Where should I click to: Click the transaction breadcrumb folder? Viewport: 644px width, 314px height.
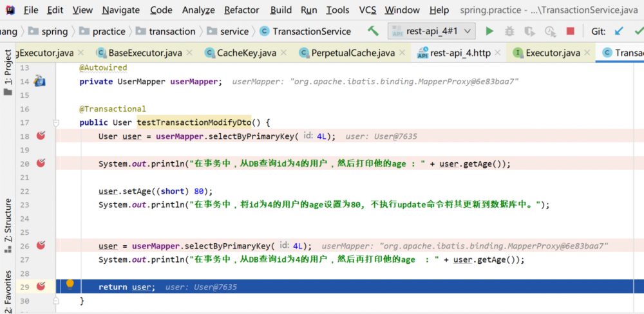pyautogui.click(x=166, y=31)
